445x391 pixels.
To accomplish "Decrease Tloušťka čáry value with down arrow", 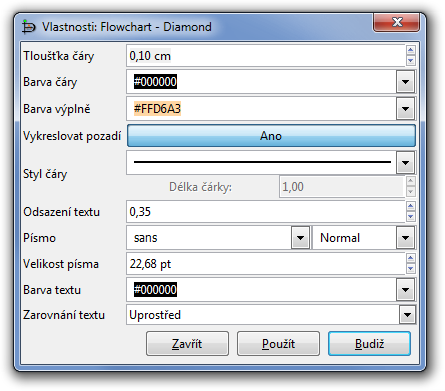I will tap(411, 61).
